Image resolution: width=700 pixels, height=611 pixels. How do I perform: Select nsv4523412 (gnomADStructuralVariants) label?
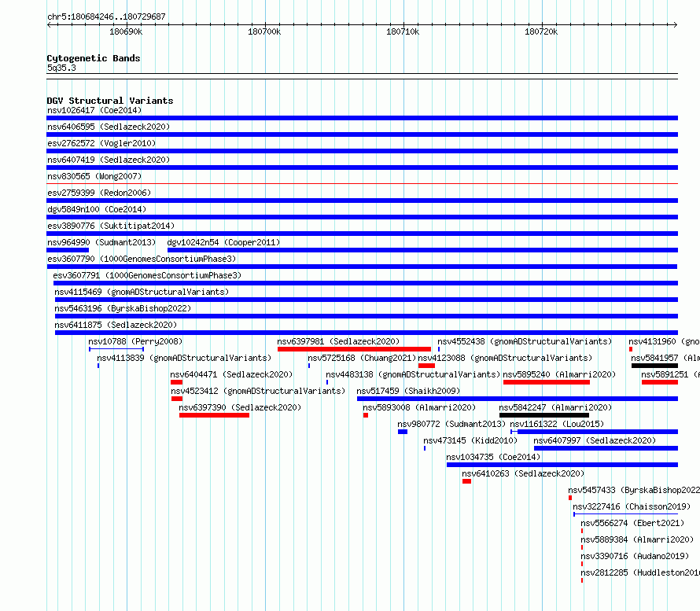coord(258,391)
